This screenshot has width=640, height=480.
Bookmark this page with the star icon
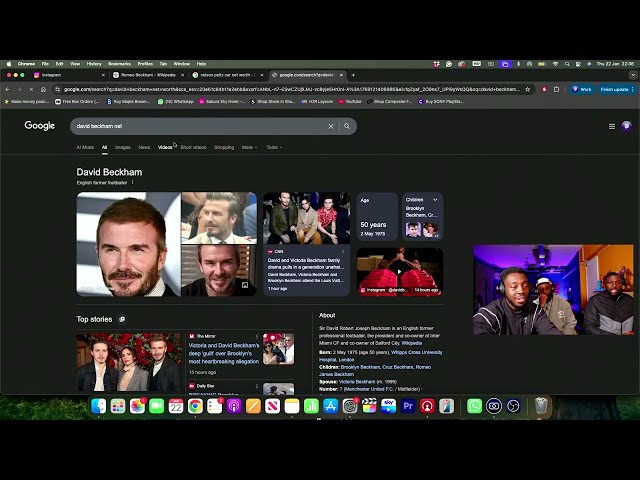click(x=528, y=89)
